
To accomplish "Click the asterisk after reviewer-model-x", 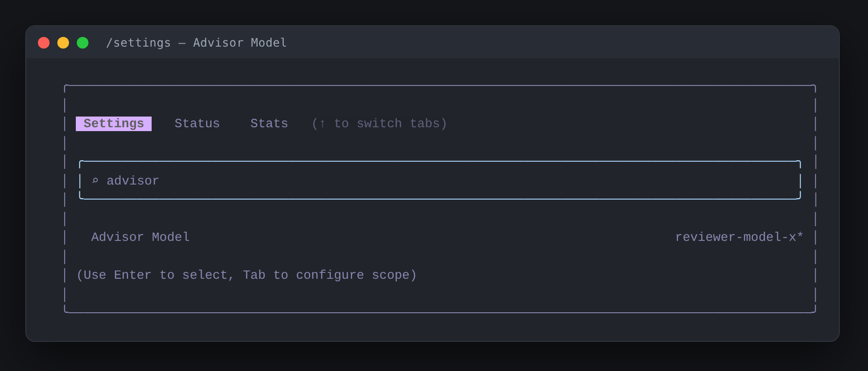I will 800,236.
